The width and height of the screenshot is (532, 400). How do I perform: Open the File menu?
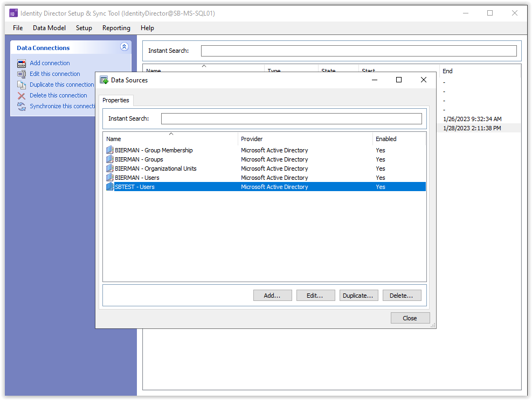[18, 28]
